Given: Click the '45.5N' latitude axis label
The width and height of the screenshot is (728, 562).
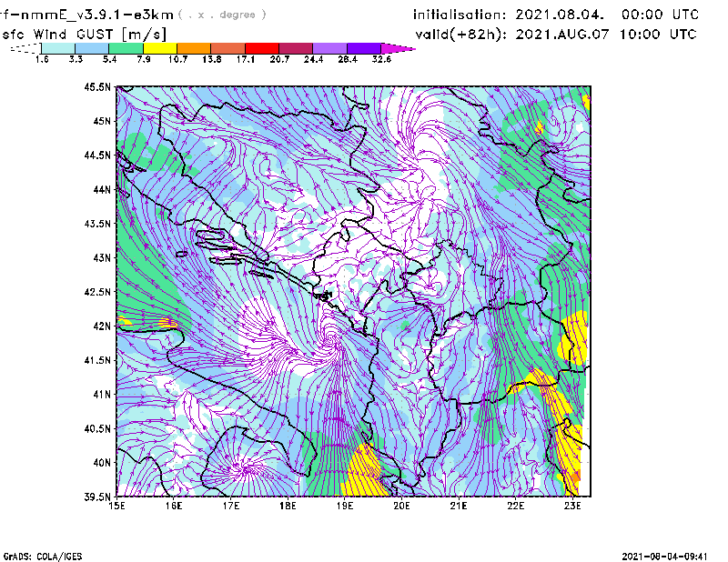Looking at the screenshot, I should (x=97, y=86).
